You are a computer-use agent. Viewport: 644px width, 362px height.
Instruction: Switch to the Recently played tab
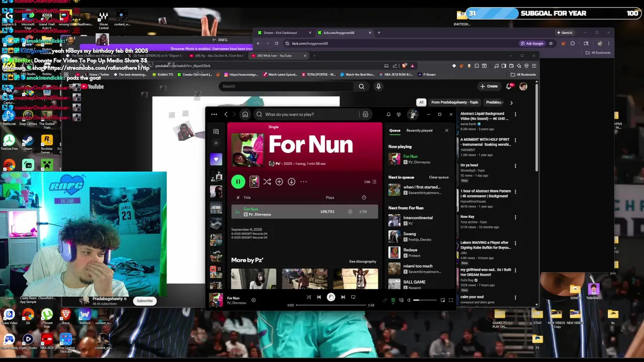tap(419, 130)
